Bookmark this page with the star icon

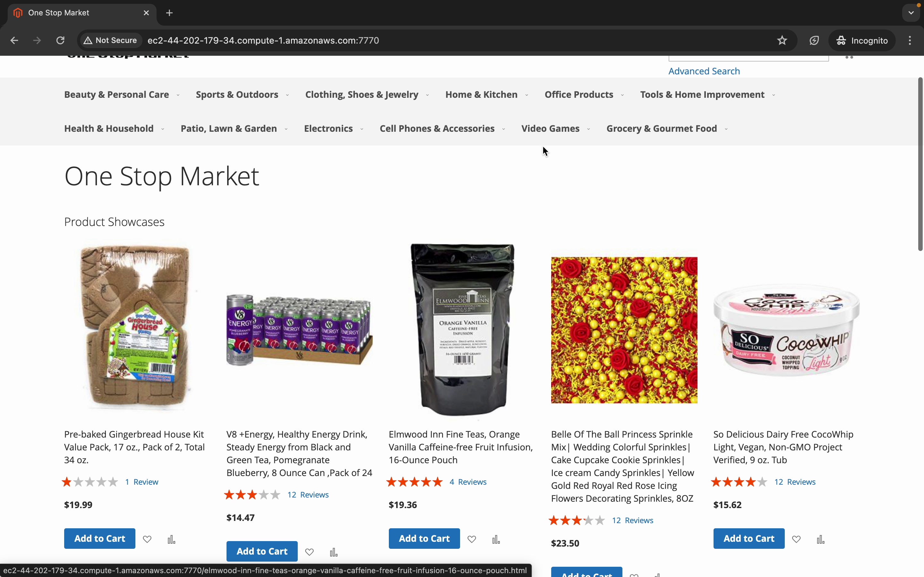pyautogui.click(x=782, y=40)
